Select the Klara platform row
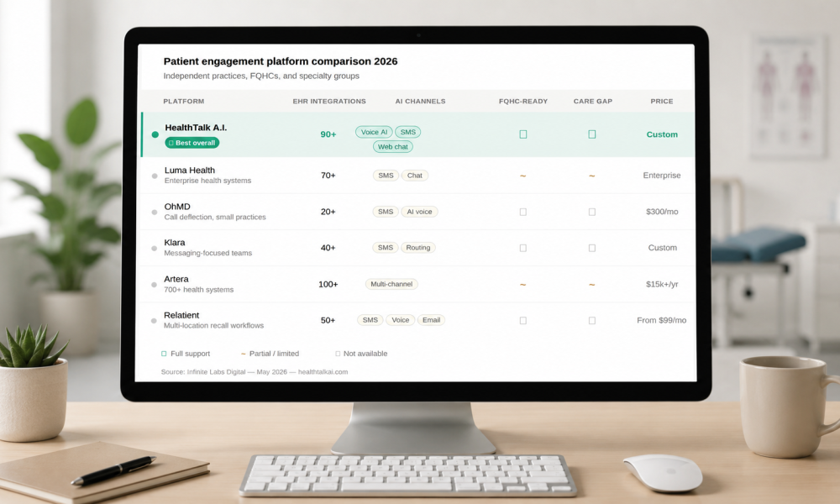 (417, 248)
